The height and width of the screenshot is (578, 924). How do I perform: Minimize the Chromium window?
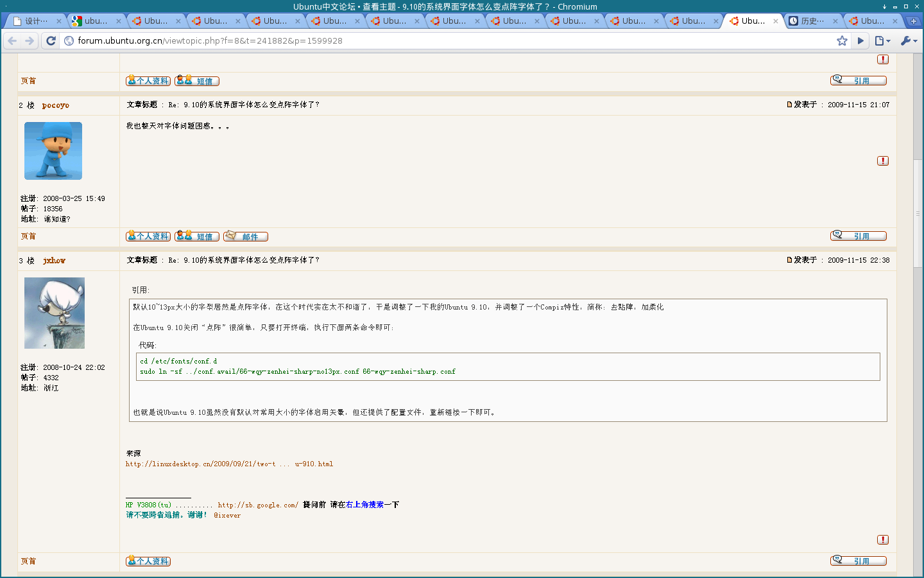pos(894,6)
